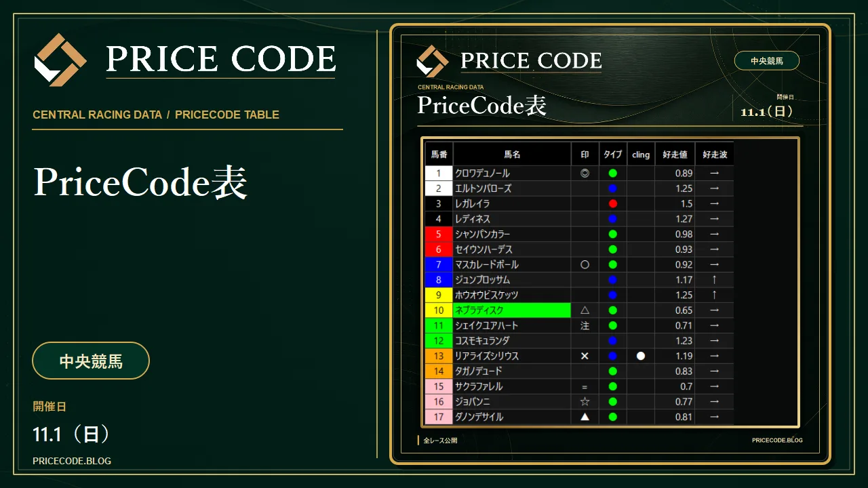This screenshot has height=488, width=868.
Task: Click the PRICE CODE logo emblem in the table card
Action: coord(432,61)
